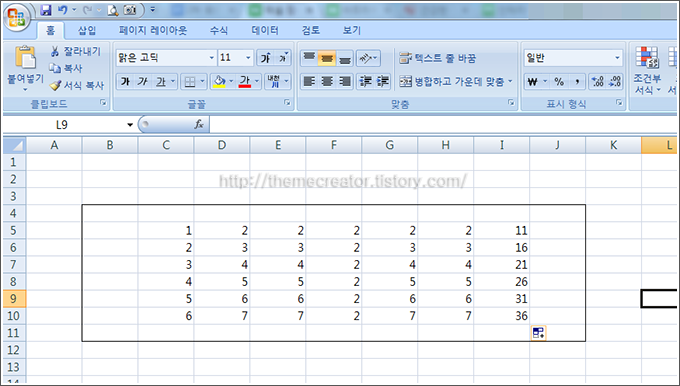
Task: Open font size dropdown
Action: (x=248, y=58)
